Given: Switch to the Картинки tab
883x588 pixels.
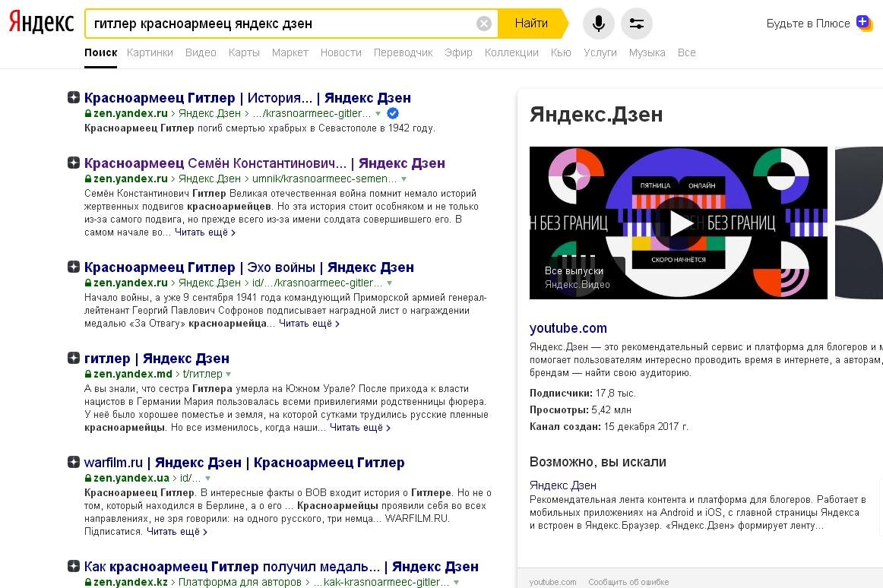Looking at the screenshot, I should coord(150,52).
